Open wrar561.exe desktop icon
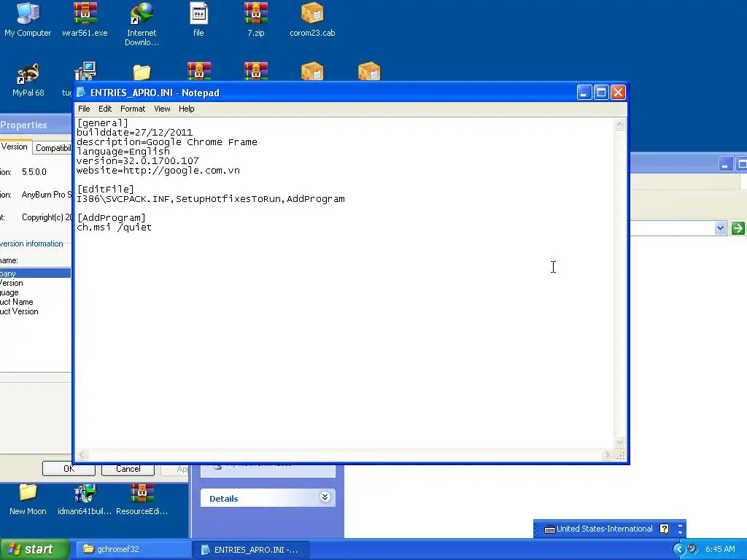Image resolution: width=747 pixels, height=560 pixels. click(x=85, y=20)
